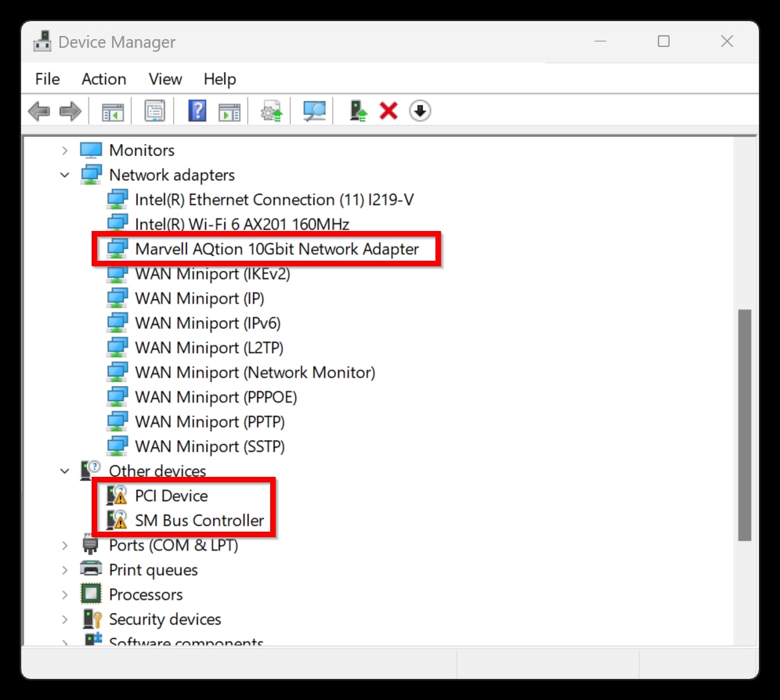Viewport: 780px width, 700px height.
Task: Click the Properties toolbar icon
Action: point(155,111)
